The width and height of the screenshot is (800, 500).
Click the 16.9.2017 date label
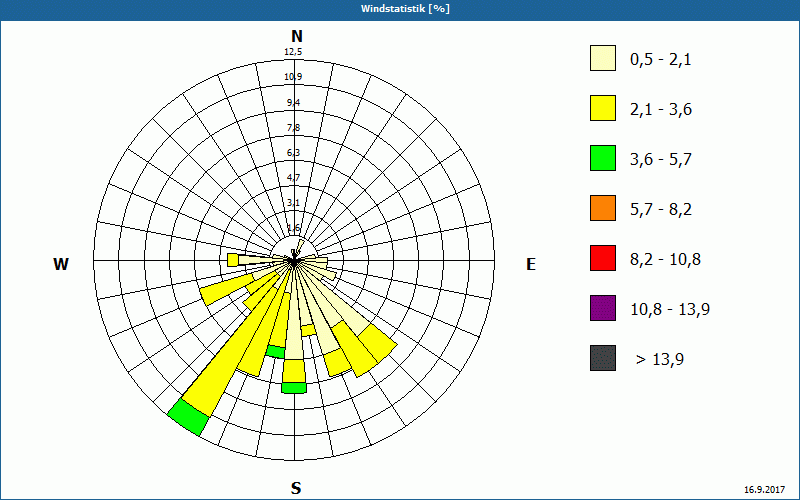tap(764, 489)
